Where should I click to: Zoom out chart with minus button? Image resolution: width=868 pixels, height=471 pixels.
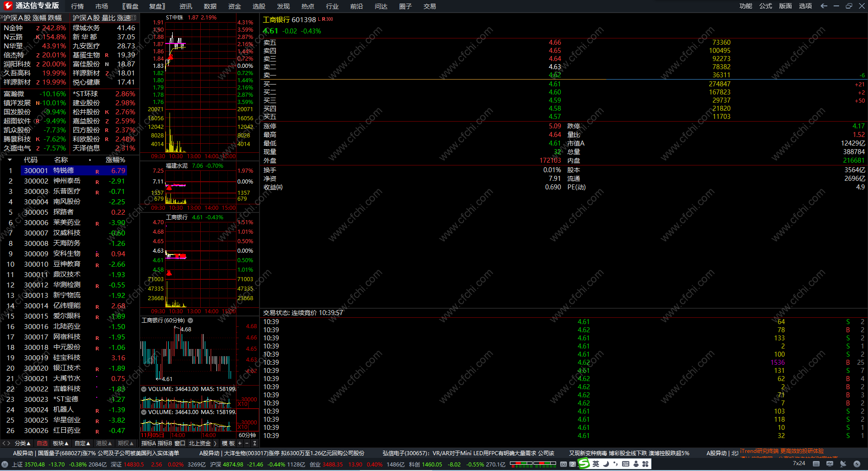(246, 443)
